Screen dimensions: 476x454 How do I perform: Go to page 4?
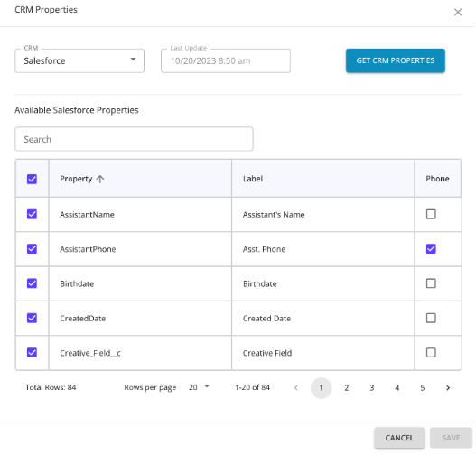pyautogui.click(x=397, y=387)
